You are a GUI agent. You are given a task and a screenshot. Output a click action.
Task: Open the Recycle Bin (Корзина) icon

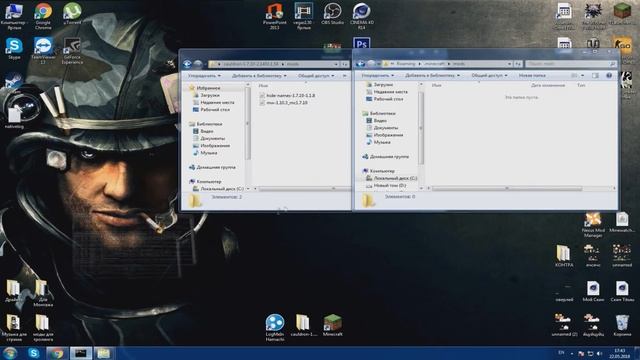622,325
